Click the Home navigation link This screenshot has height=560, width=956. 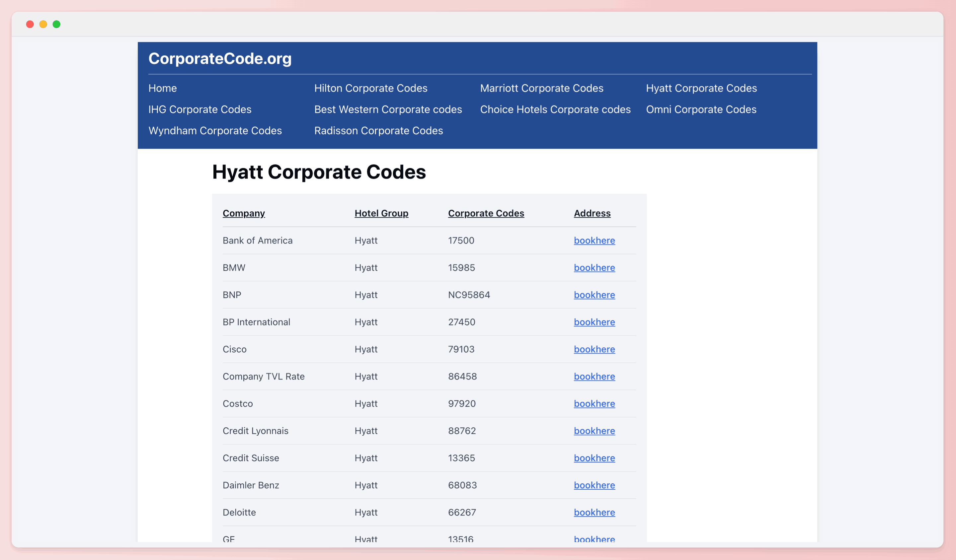point(163,88)
